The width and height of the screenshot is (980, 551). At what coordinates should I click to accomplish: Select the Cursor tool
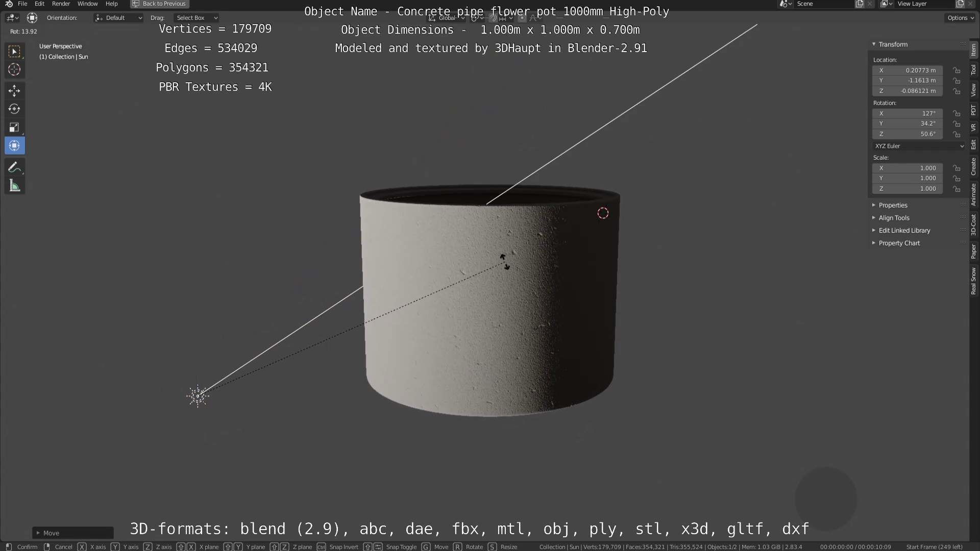pyautogui.click(x=14, y=69)
